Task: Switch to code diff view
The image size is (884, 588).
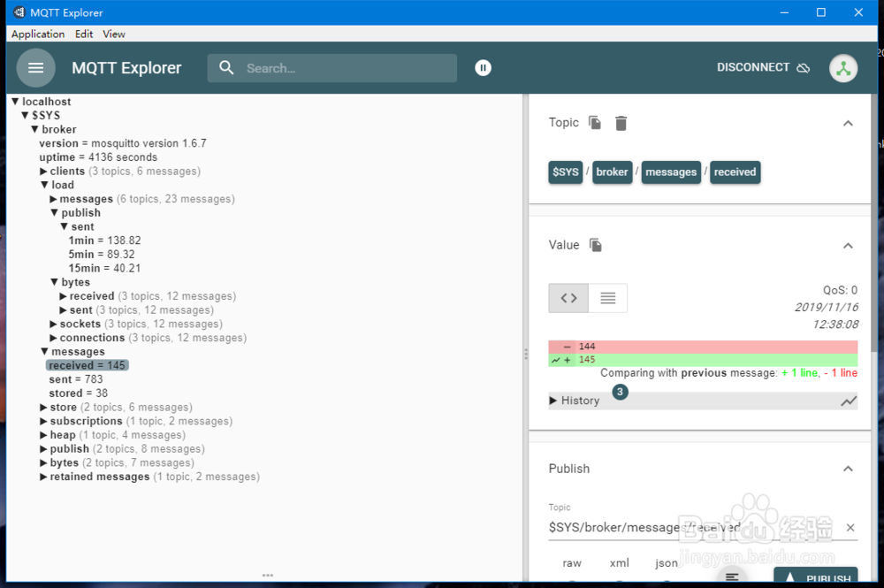Action: (x=568, y=298)
